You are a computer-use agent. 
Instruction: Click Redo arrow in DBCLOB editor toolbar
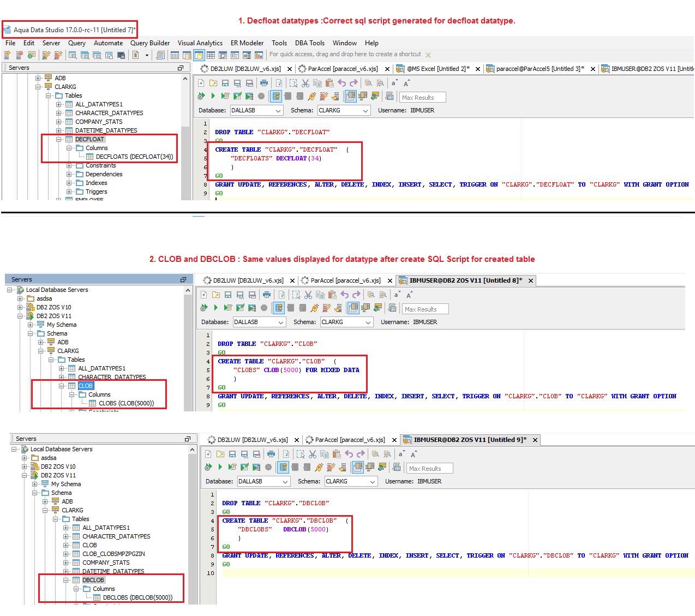(x=361, y=454)
